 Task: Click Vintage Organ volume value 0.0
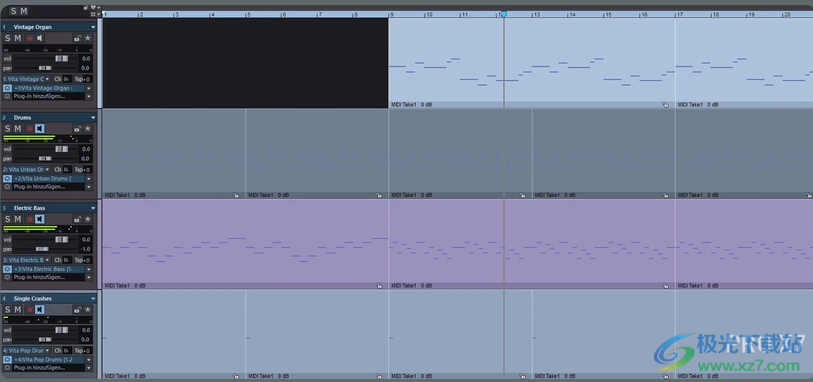pos(86,59)
